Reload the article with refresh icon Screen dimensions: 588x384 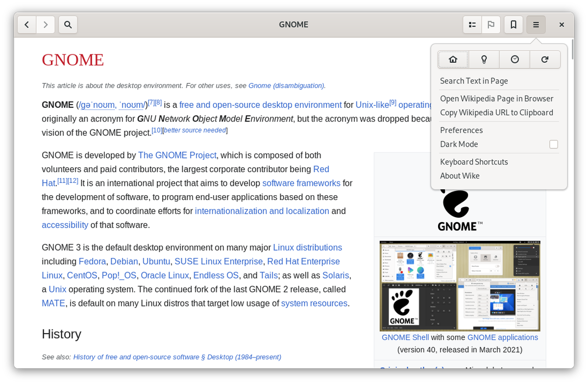pos(545,59)
